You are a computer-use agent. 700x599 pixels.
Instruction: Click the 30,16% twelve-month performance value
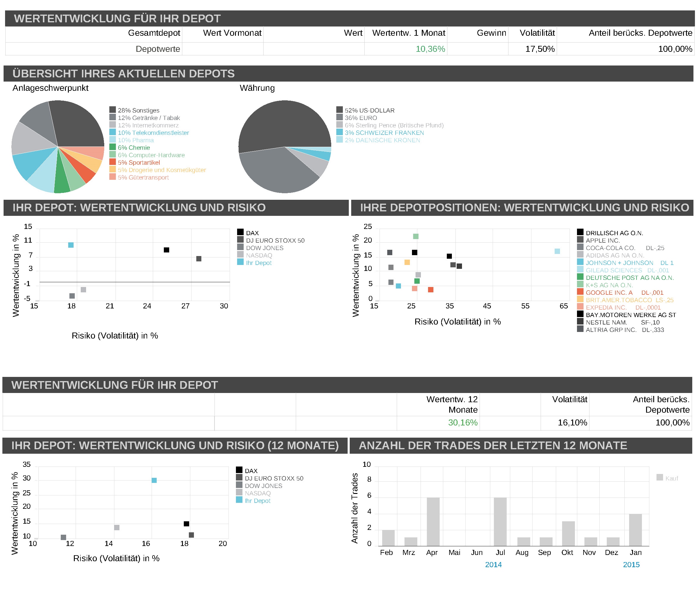coord(463,422)
